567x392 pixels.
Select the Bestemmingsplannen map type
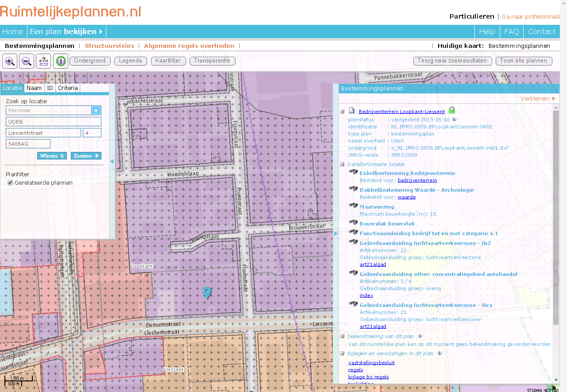[39, 46]
